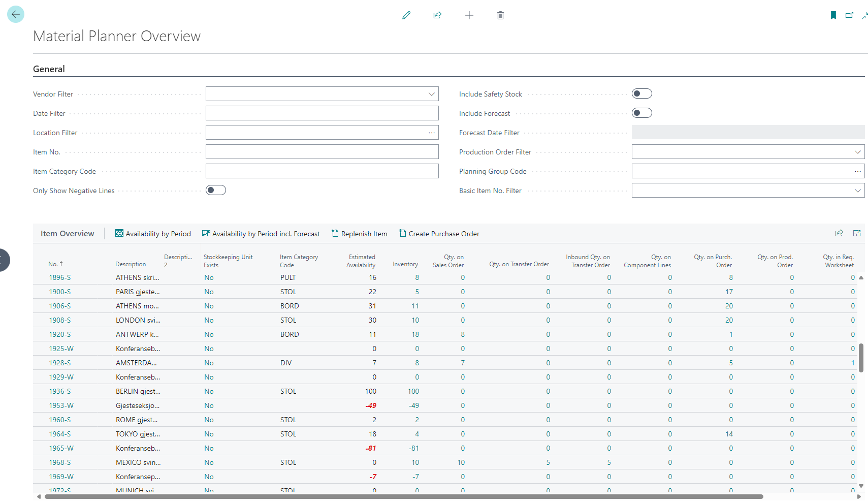Toggle Only Show Negative Lines
Screen dimensions: 868x504
[215, 190]
